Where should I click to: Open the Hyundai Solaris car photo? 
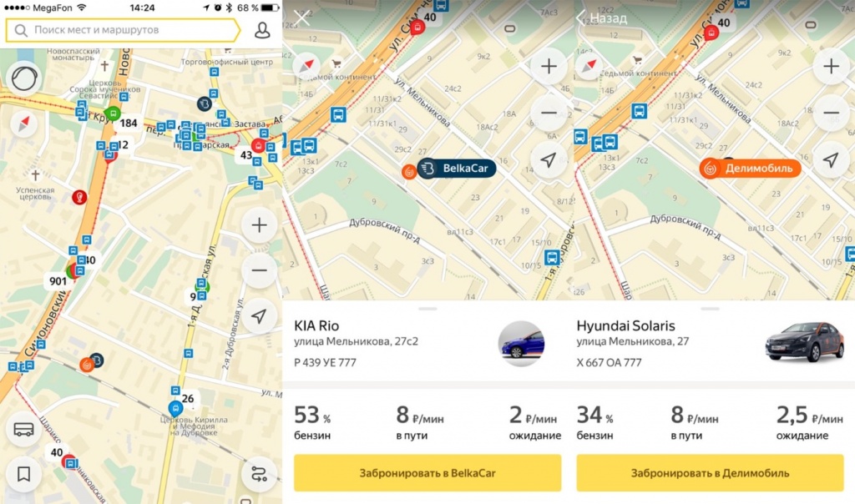tap(805, 341)
